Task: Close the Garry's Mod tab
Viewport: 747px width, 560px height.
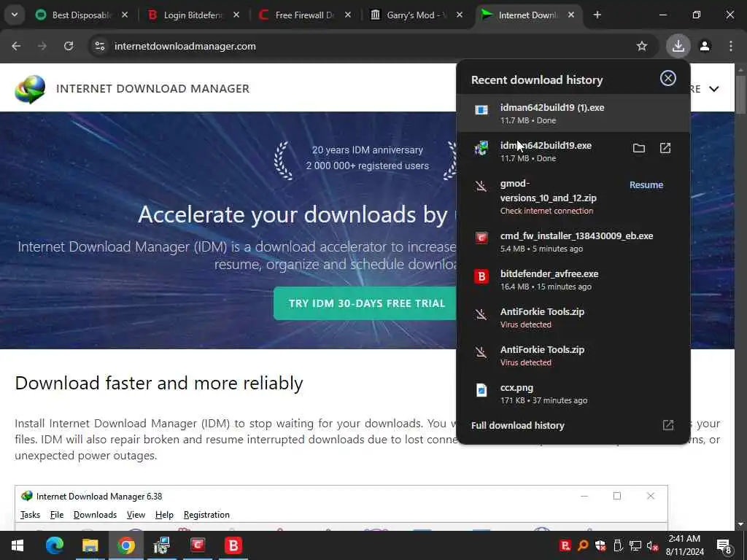Action: click(460, 15)
